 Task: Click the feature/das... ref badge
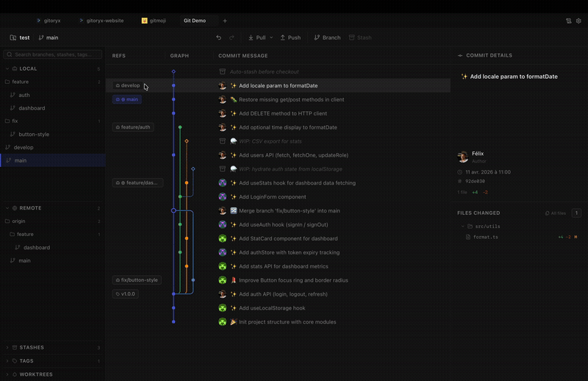coord(137,183)
